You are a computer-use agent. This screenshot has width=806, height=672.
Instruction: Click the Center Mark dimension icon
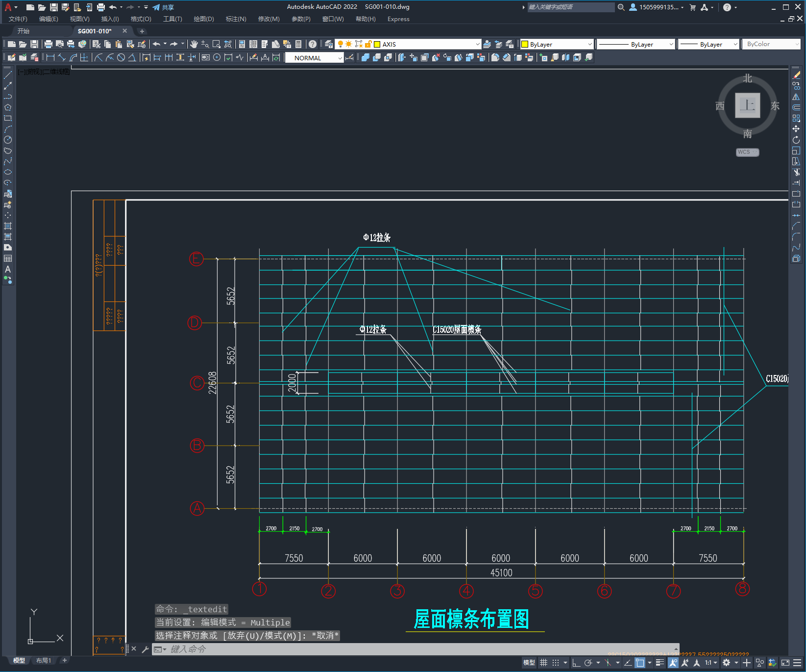(x=217, y=57)
